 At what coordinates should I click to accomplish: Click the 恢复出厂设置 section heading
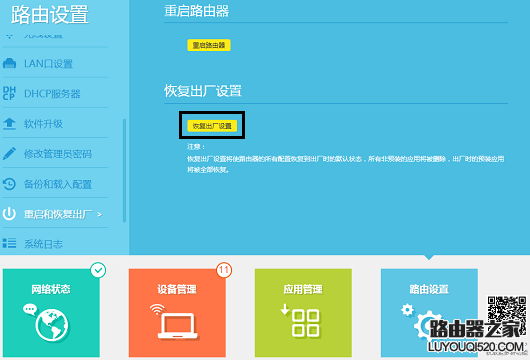203,91
